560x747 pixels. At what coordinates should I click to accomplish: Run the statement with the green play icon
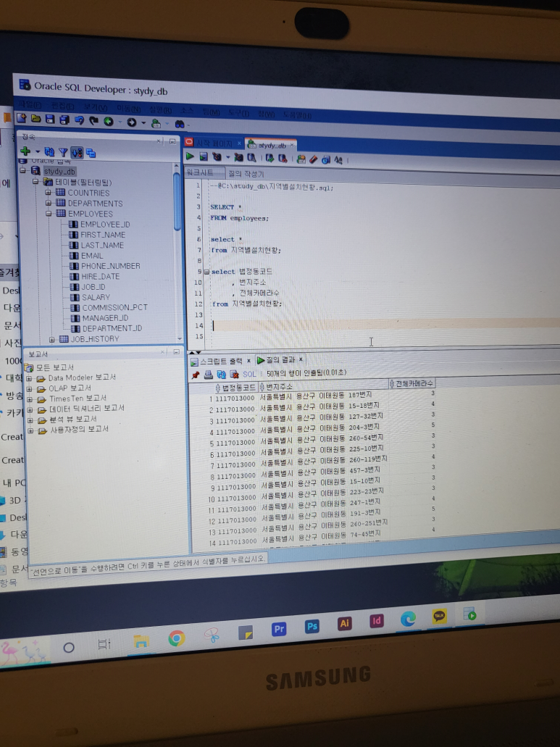point(190,156)
